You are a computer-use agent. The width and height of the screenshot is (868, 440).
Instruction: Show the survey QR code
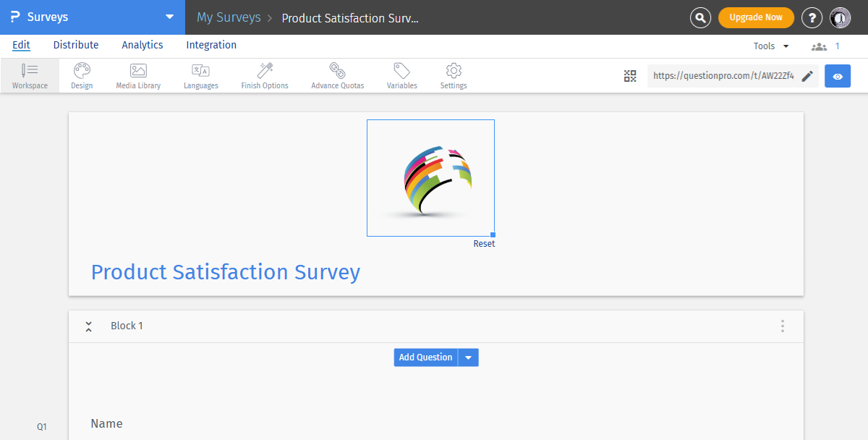[629, 75]
